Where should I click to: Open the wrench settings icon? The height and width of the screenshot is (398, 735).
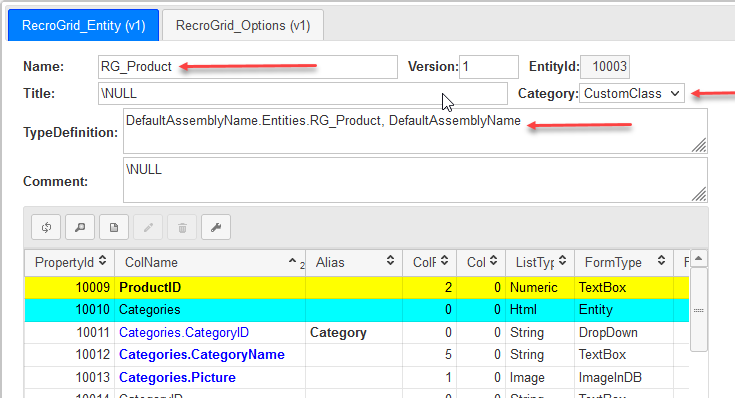(216, 227)
